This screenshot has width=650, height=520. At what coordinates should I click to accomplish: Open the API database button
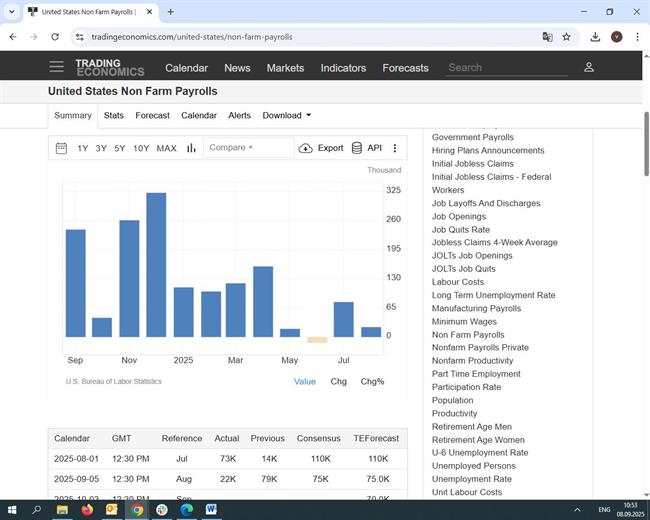366,148
